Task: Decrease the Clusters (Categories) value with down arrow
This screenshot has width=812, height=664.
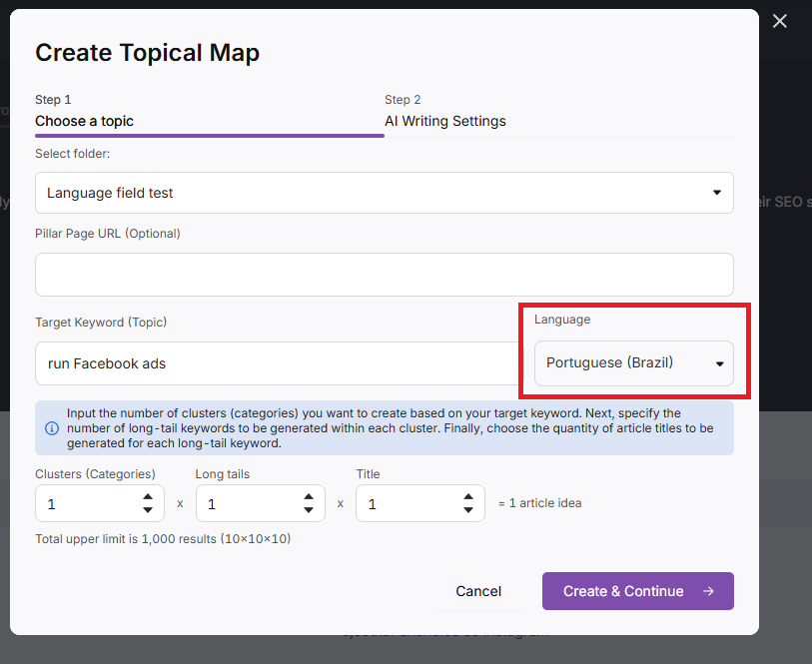Action: pos(148,510)
